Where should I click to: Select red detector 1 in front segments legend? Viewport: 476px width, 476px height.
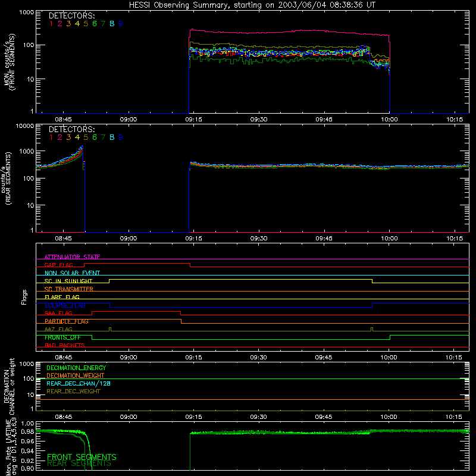(51, 24)
